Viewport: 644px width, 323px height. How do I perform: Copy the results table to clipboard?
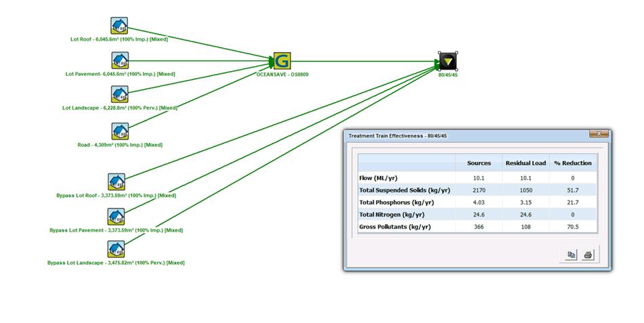coord(572,255)
